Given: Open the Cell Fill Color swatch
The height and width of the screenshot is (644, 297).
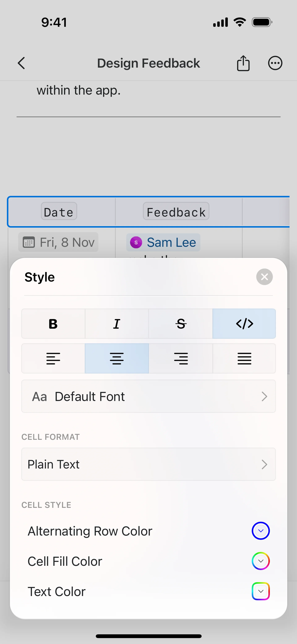Looking at the screenshot, I should click(260, 561).
